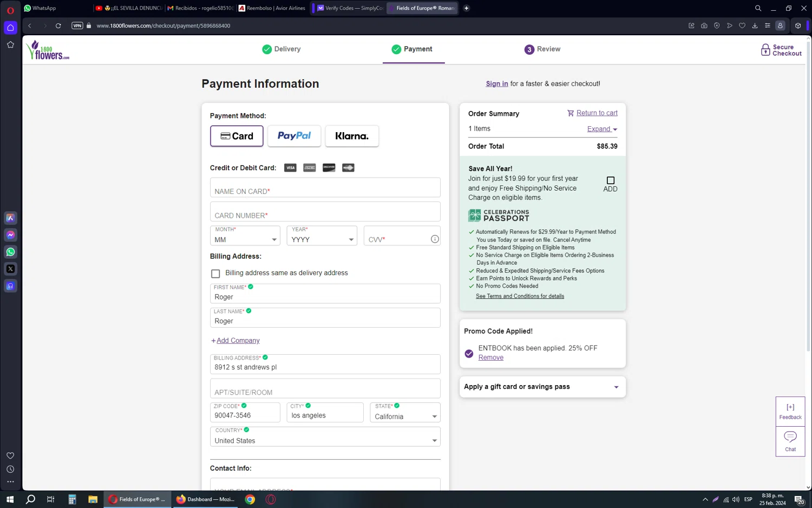Open the Opera sidebar home icon

coord(10,28)
